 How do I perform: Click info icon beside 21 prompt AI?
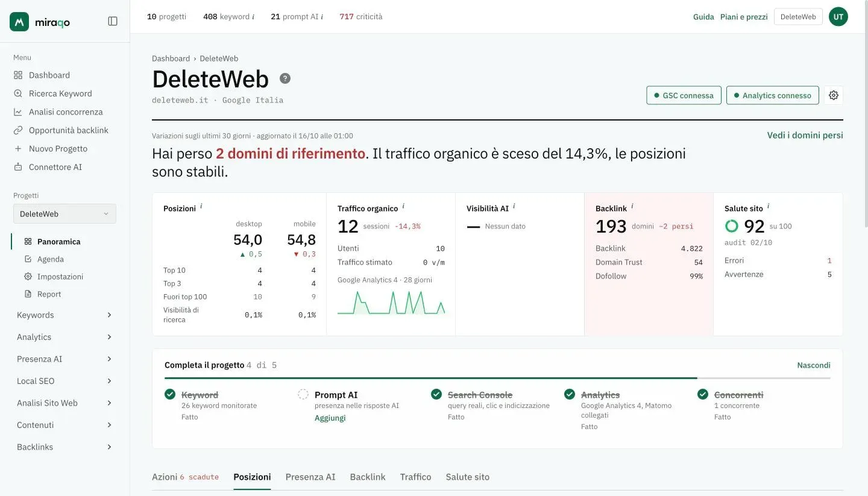322,17
